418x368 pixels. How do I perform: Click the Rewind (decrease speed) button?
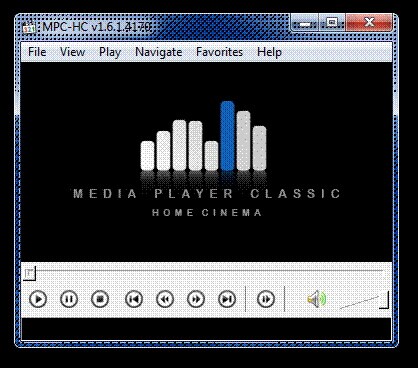tap(165, 299)
